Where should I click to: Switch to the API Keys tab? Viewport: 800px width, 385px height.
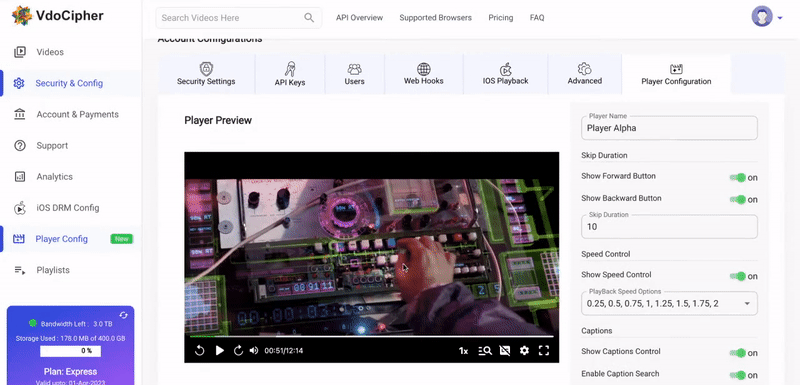[290, 74]
